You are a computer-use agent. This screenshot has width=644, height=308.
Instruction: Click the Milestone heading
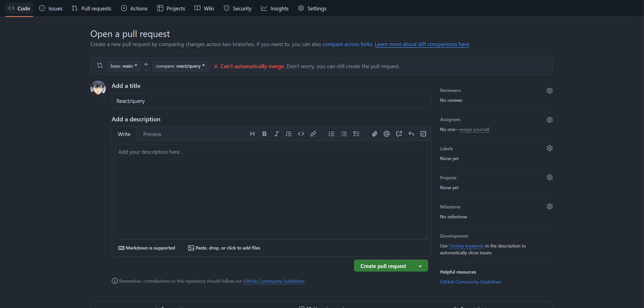[450, 207]
